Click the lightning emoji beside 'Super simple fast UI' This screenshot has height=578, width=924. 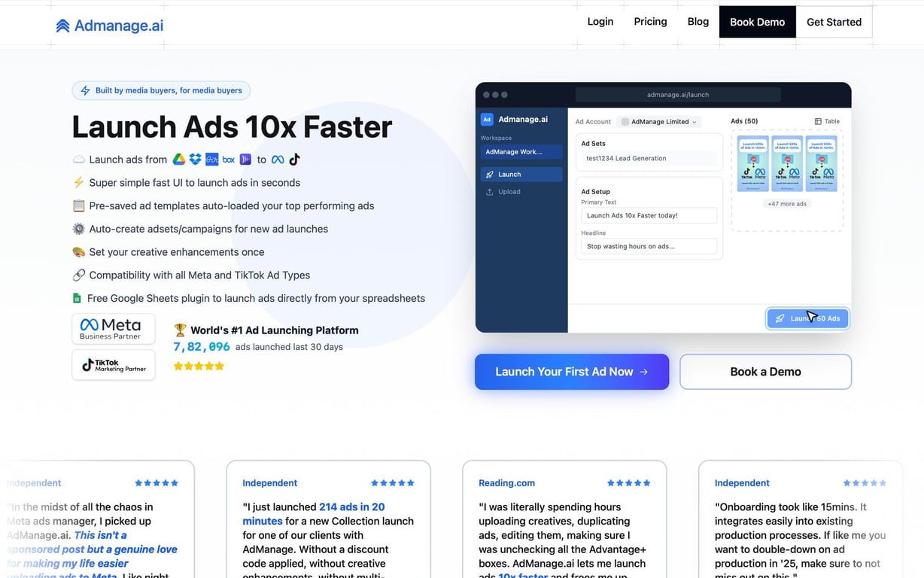click(x=78, y=182)
